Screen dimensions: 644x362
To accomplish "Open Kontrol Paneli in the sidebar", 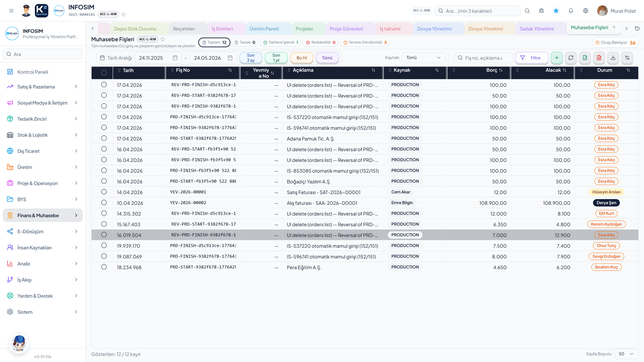I will pyautogui.click(x=42, y=72).
